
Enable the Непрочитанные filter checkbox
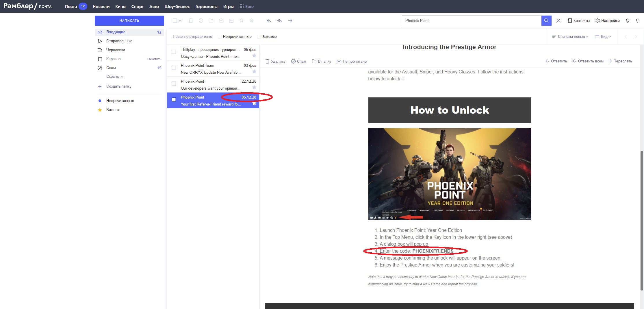[220, 37]
